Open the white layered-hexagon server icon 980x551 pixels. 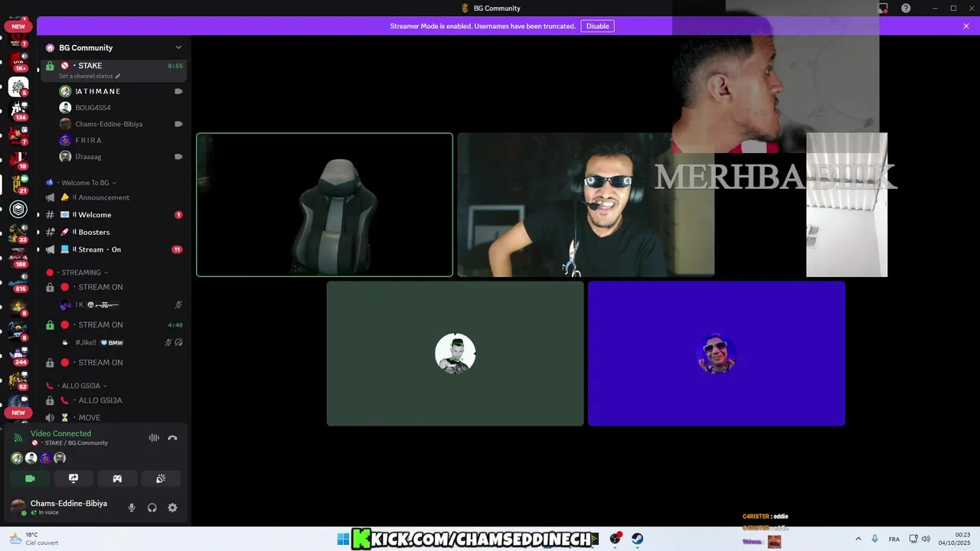click(x=18, y=209)
